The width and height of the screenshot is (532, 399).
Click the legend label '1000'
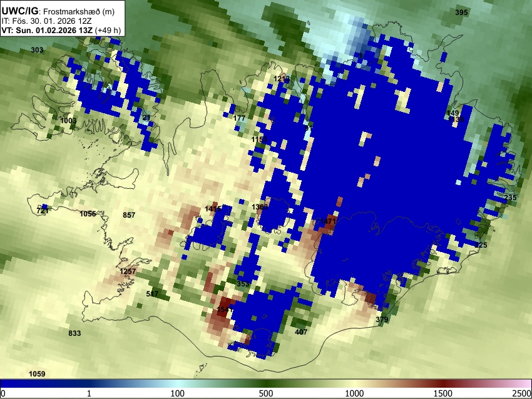click(x=354, y=393)
